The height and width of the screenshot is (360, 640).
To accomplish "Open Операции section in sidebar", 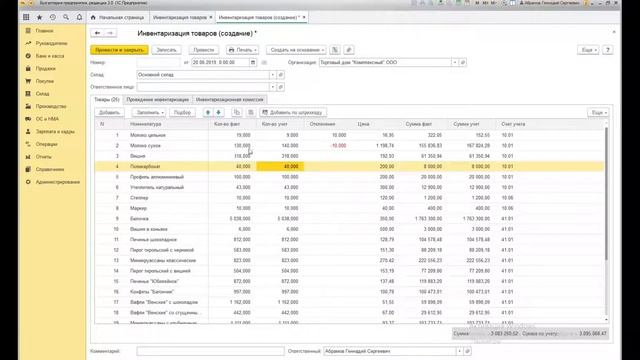I will tap(46, 144).
